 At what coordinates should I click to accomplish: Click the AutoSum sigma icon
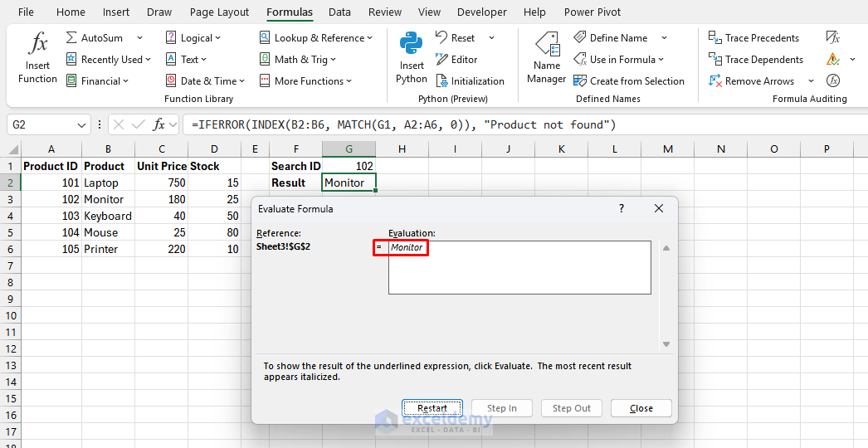pyautogui.click(x=71, y=37)
